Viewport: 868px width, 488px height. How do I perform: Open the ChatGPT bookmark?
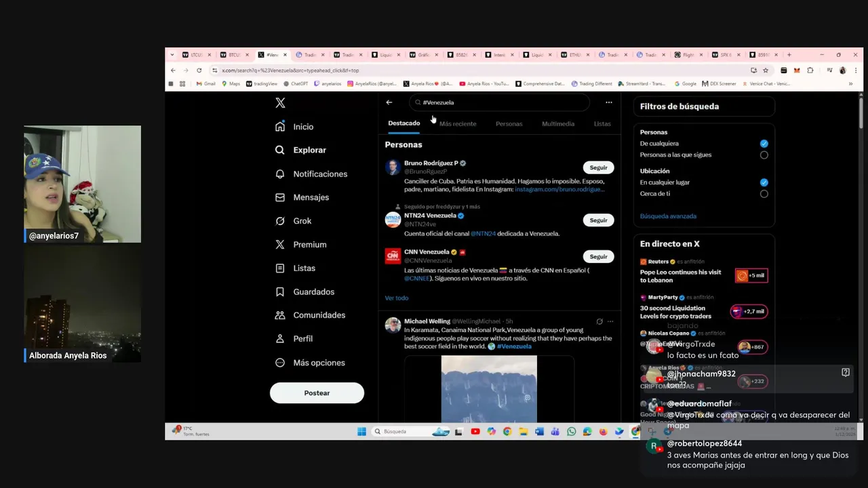click(x=296, y=84)
